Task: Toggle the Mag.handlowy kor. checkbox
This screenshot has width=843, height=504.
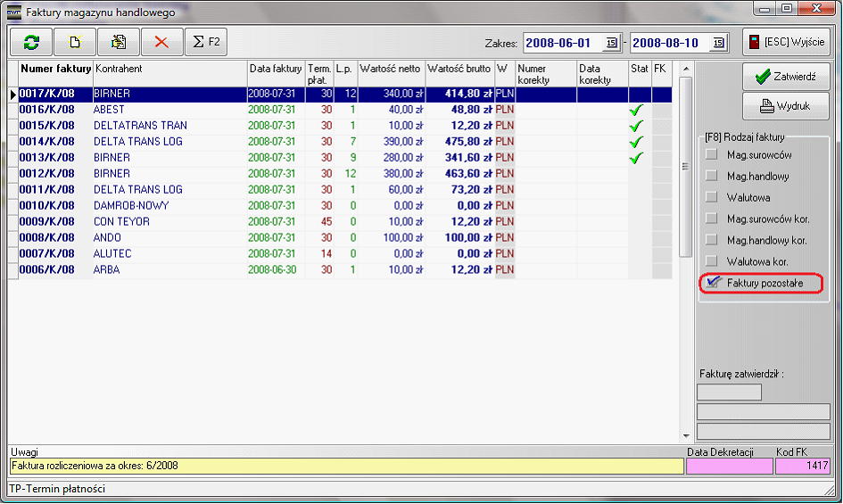Action: (x=712, y=241)
